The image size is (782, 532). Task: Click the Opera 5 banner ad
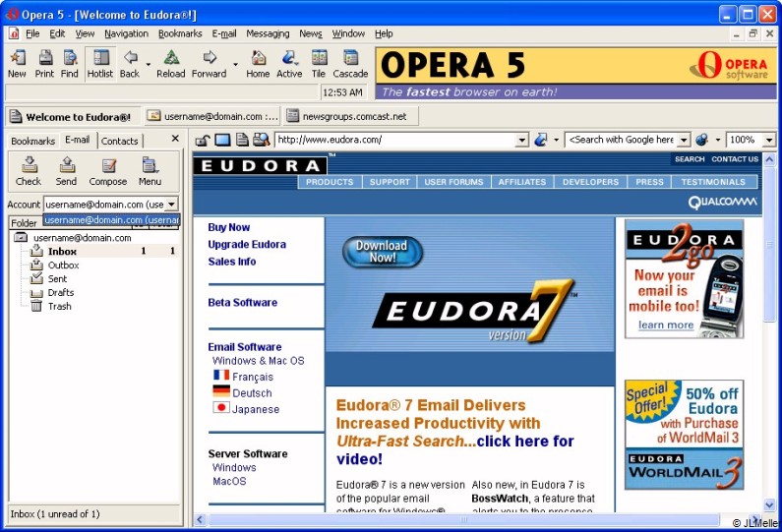coord(575,74)
